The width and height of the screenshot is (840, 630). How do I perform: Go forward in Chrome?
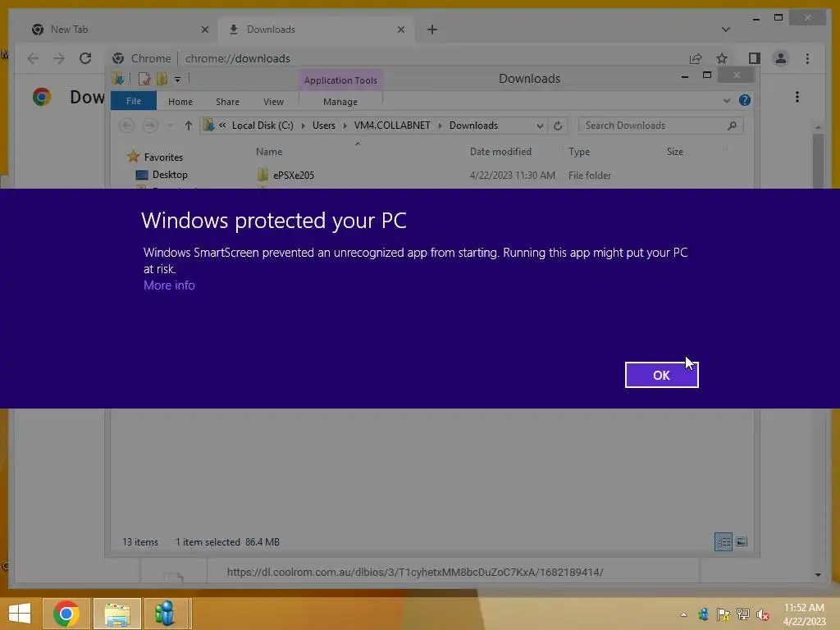click(x=59, y=58)
